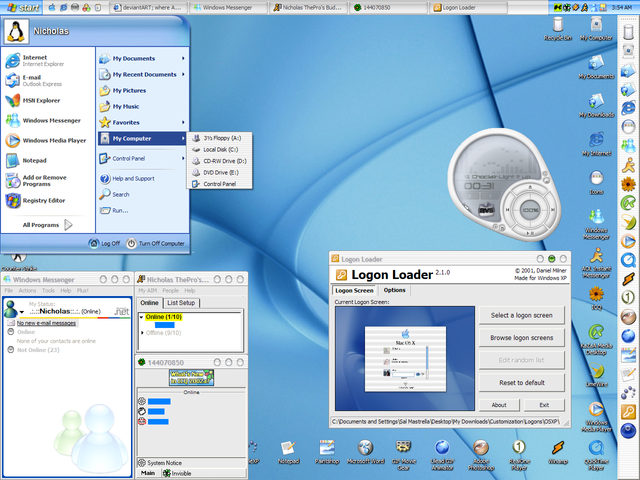The height and width of the screenshot is (480, 640).
Task: Launch Microsoft Word from the desktop icons
Action: (x=365, y=449)
